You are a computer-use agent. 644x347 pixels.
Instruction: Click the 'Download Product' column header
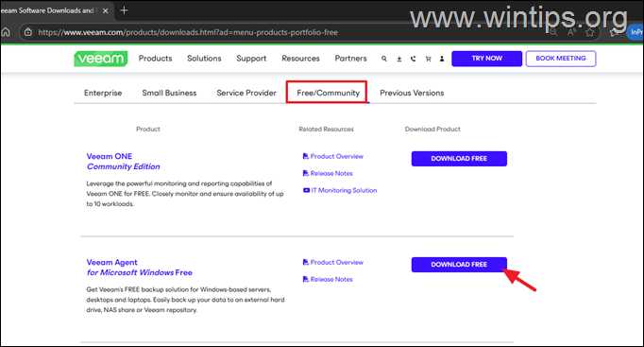pyautogui.click(x=432, y=130)
